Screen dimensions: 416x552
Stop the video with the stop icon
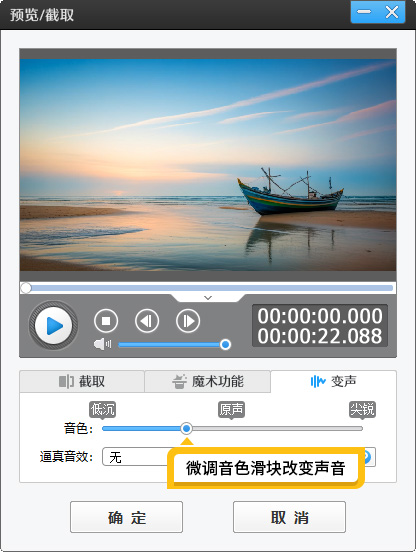pyautogui.click(x=106, y=321)
